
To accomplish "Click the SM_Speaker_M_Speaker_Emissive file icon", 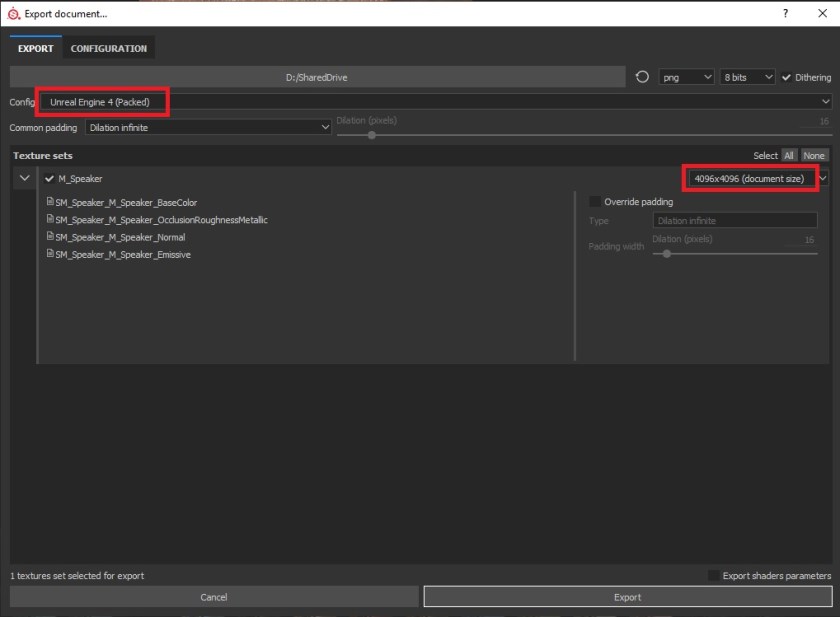I will (x=50, y=255).
